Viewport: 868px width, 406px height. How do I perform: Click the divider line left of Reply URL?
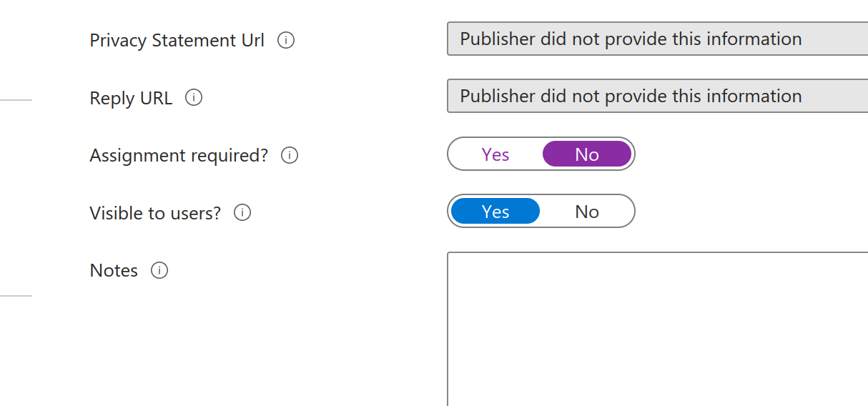click(x=16, y=100)
